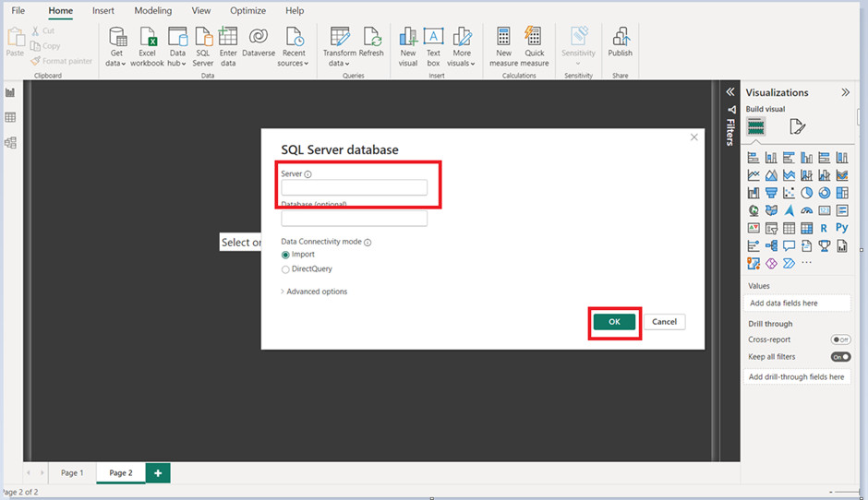Screen dimensions: 868x500
Task: Click the Publish icon
Action: (620, 37)
